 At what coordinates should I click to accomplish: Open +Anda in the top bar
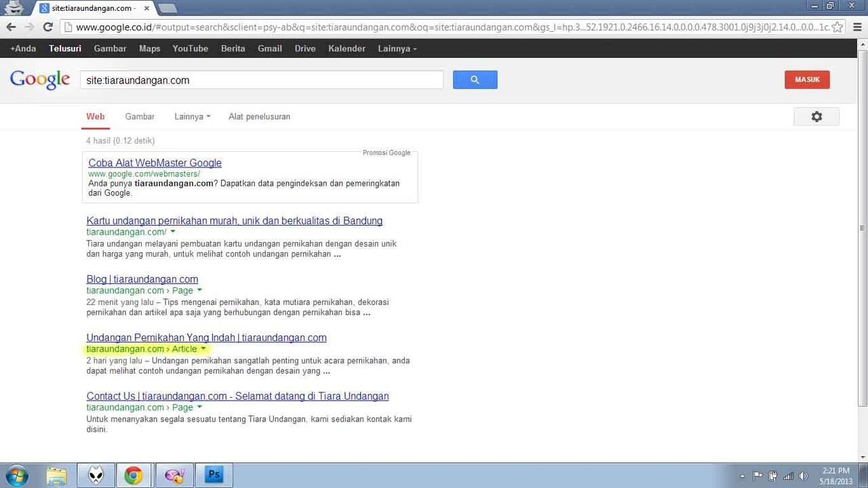[x=23, y=49]
